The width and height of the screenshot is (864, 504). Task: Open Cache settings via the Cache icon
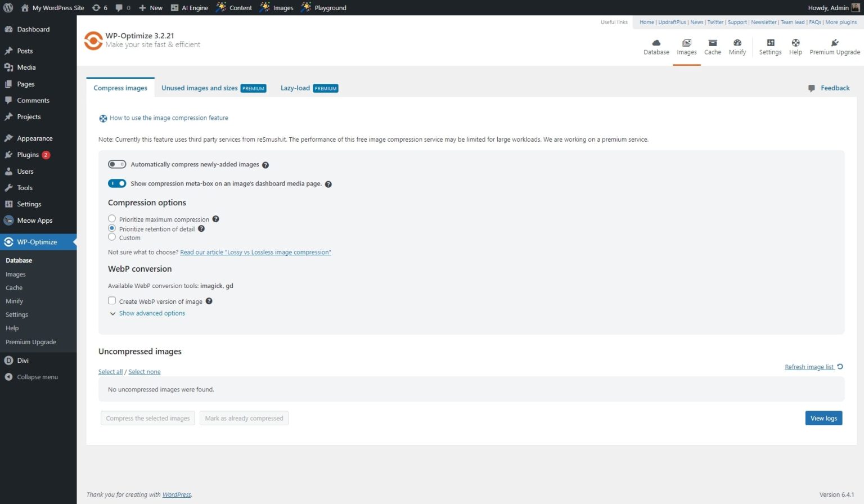[712, 47]
